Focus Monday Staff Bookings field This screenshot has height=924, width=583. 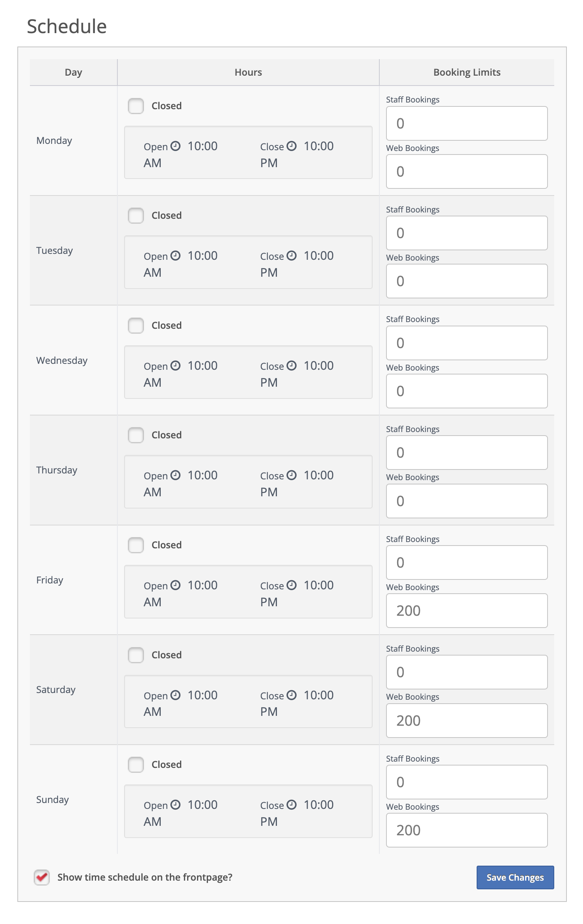click(x=467, y=123)
